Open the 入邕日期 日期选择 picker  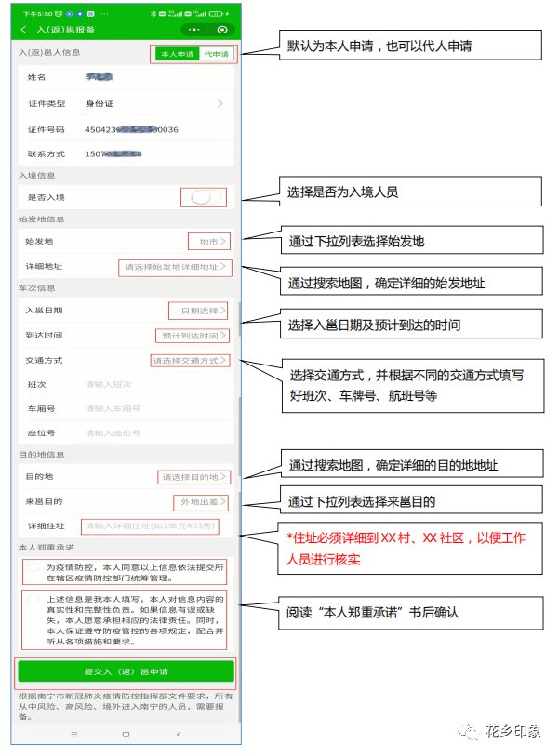(x=198, y=311)
